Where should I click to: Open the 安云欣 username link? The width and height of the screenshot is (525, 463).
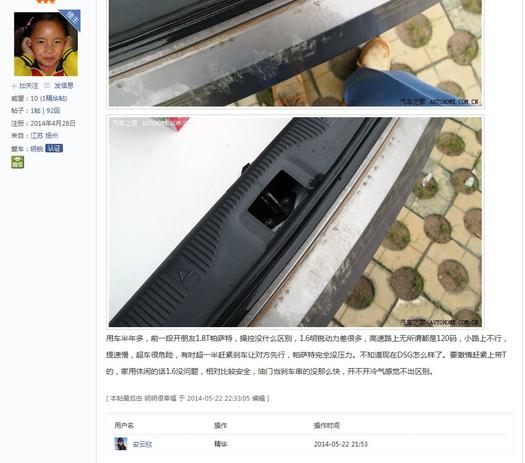[x=142, y=445]
